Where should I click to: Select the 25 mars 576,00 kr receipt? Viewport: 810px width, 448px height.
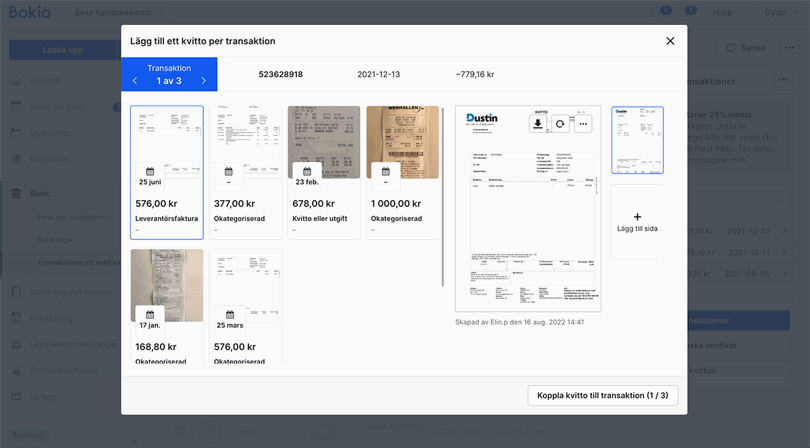tap(245, 306)
